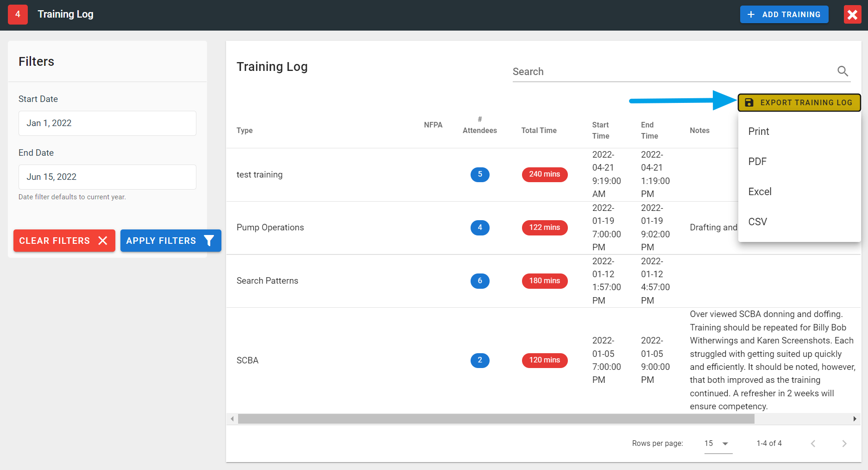Choose Excel export option
868x470 pixels.
[760, 192]
